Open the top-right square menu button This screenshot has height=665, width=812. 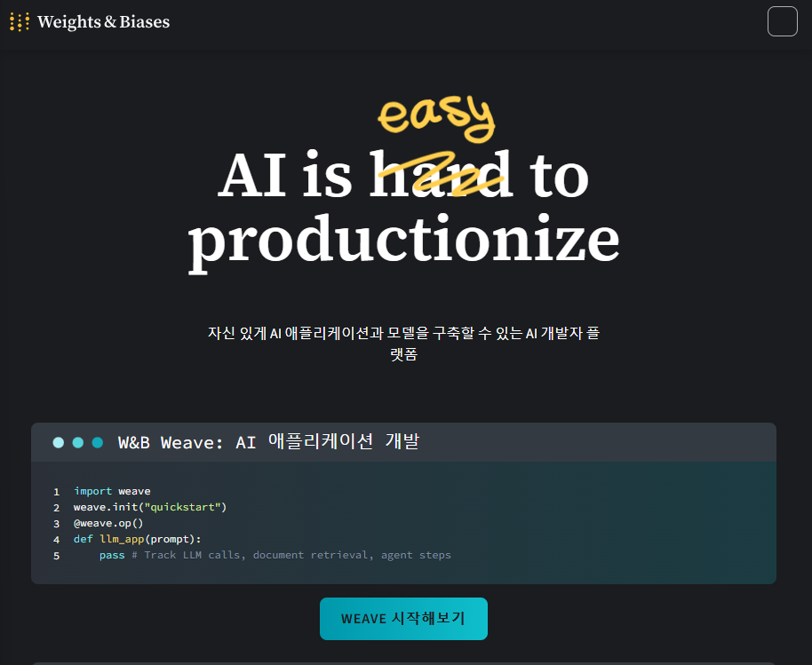coord(782,21)
